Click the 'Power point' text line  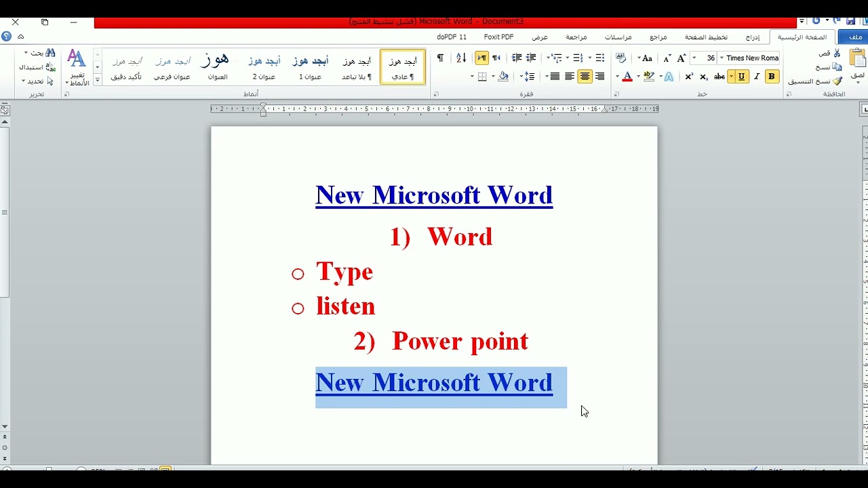(x=460, y=341)
